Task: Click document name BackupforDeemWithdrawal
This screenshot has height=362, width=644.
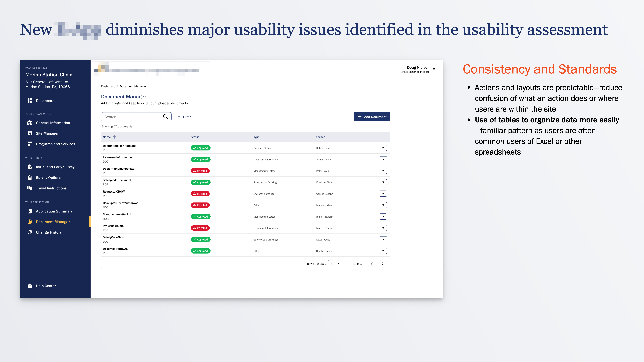Action: click(121, 203)
